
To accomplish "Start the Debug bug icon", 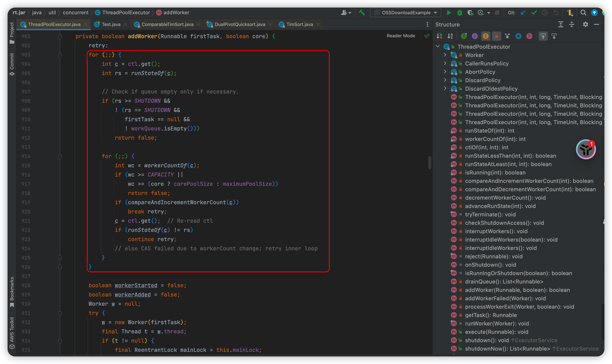I will 460,13.
